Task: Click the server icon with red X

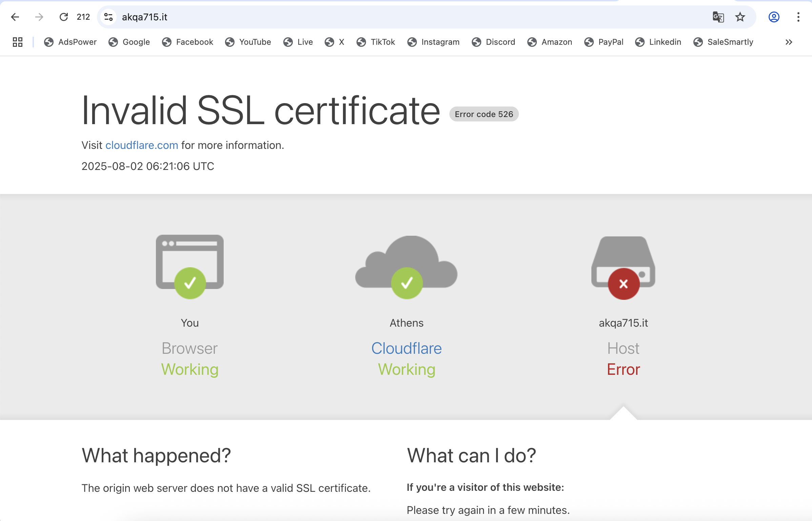Action: pyautogui.click(x=623, y=268)
